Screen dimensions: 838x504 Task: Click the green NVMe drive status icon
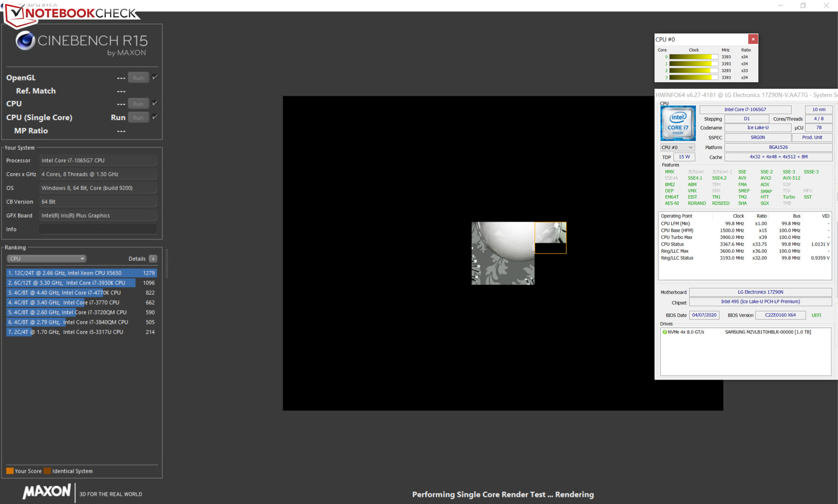coord(664,332)
